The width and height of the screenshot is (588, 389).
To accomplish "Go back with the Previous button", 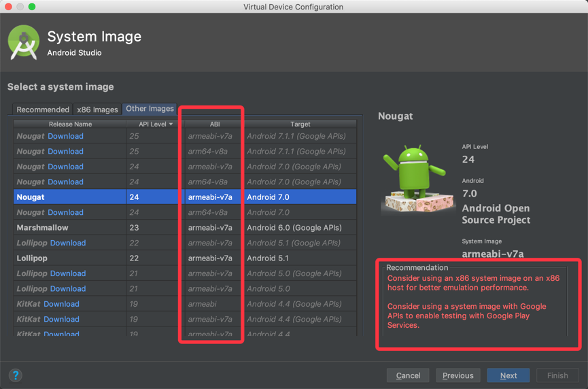I will pyautogui.click(x=458, y=375).
